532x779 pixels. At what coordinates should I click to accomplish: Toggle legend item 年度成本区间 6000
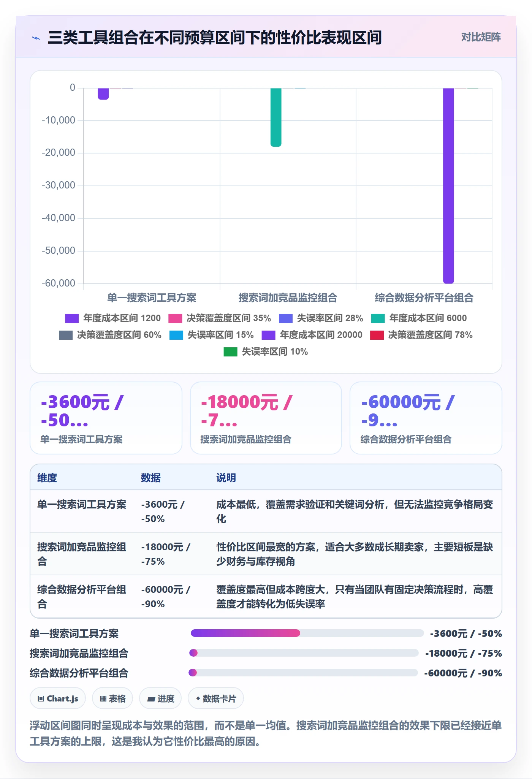click(419, 318)
